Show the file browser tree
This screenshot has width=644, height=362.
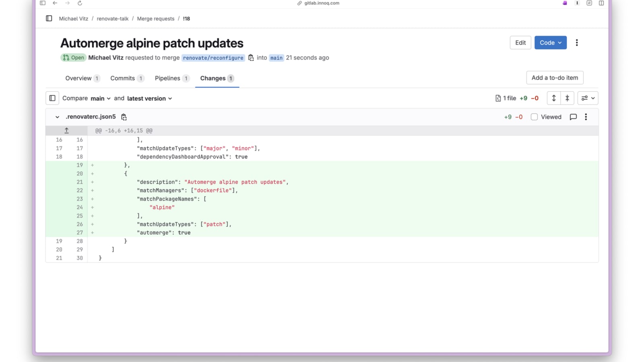tap(52, 98)
